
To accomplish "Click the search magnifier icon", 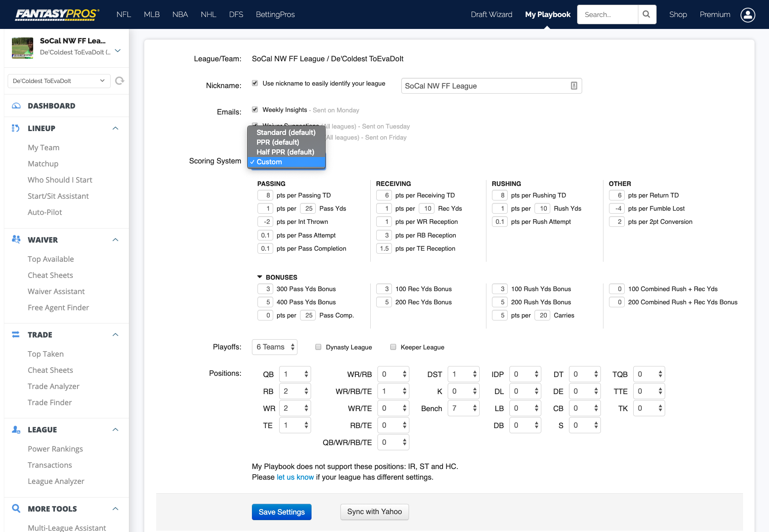I will coord(646,14).
